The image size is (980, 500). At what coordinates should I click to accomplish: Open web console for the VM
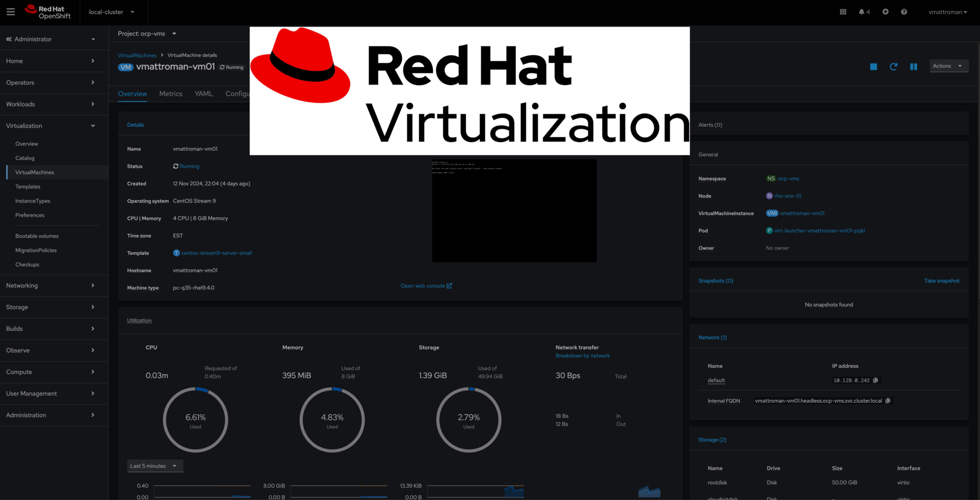(x=423, y=285)
